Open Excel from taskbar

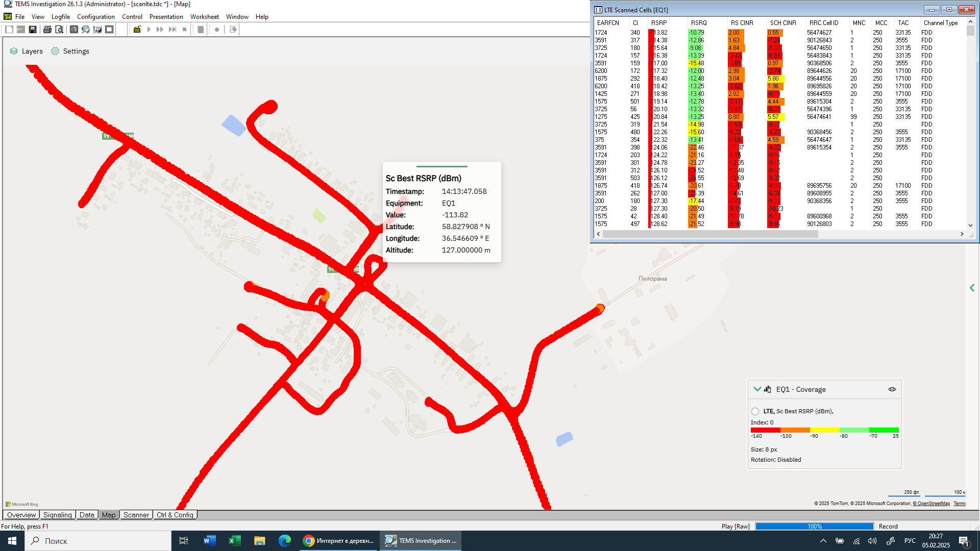click(234, 541)
